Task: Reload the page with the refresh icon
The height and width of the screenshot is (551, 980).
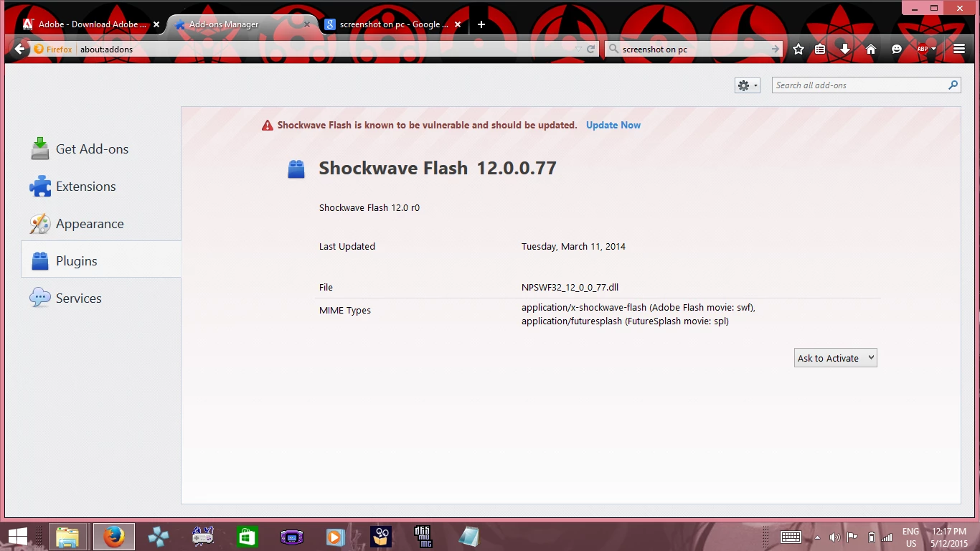Action: [x=591, y=50]
